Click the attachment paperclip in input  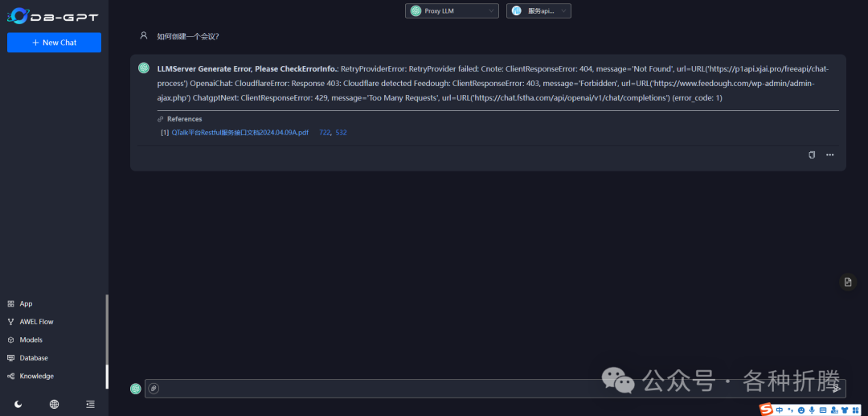point(154,389)
